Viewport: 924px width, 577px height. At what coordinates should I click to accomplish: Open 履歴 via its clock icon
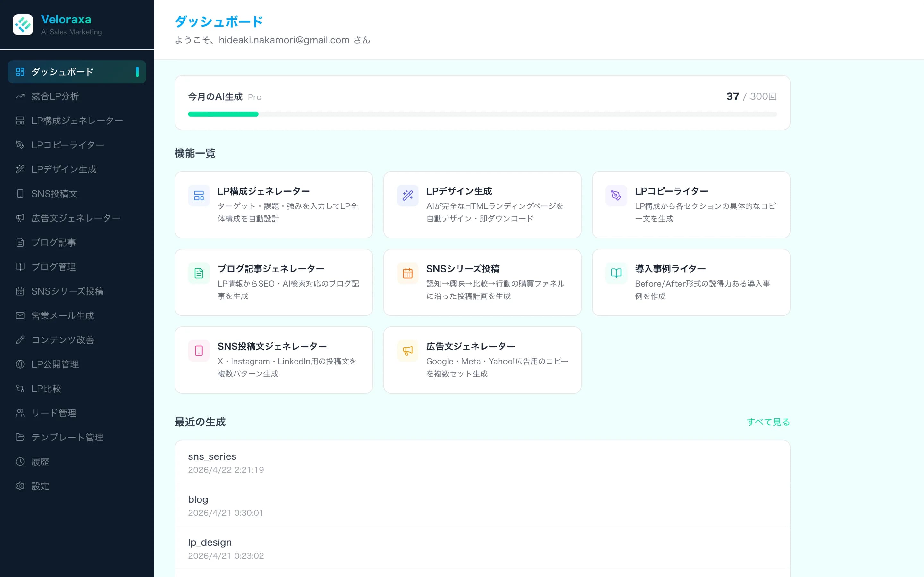point(20,461)
